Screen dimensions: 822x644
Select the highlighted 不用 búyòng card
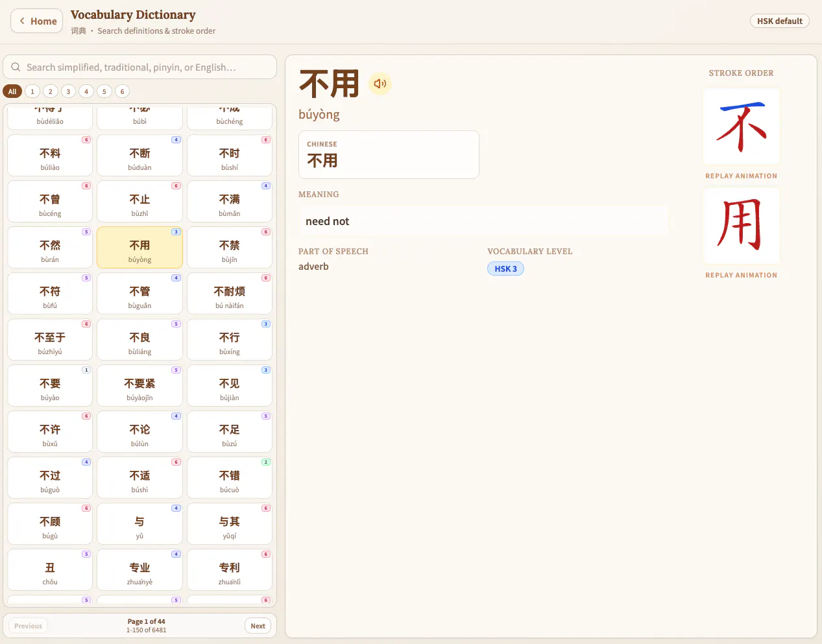(139, 248)
